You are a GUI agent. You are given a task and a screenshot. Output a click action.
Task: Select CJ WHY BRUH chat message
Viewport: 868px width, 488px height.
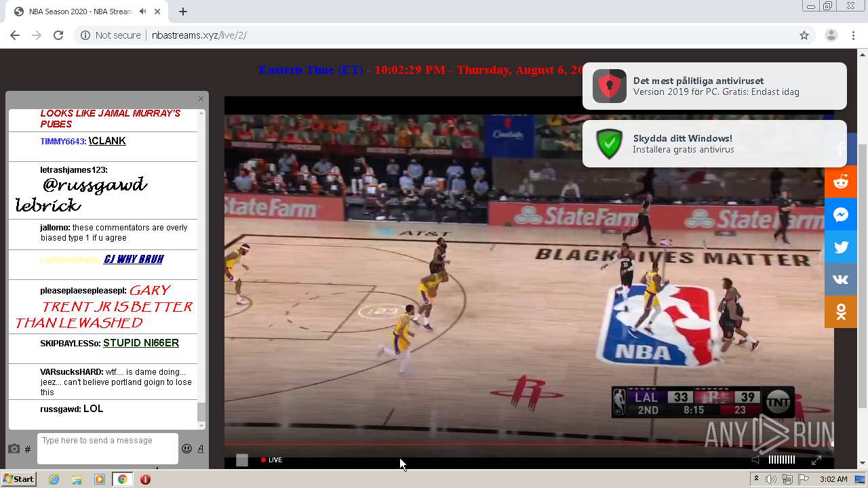pos(133,260)
